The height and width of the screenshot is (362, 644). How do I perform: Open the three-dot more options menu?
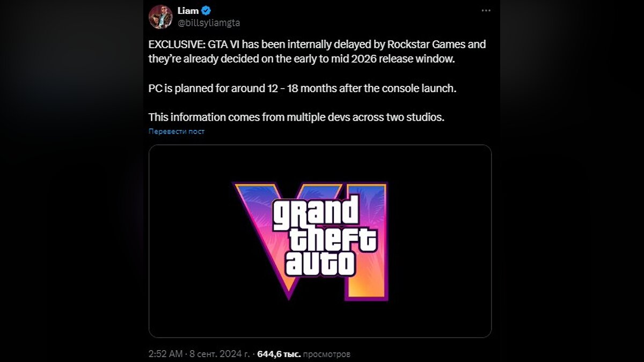pyautogui.click(x=486, y=11)
